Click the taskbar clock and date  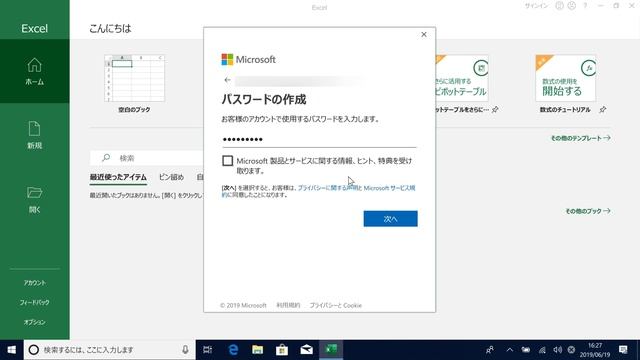click(595, 350)
